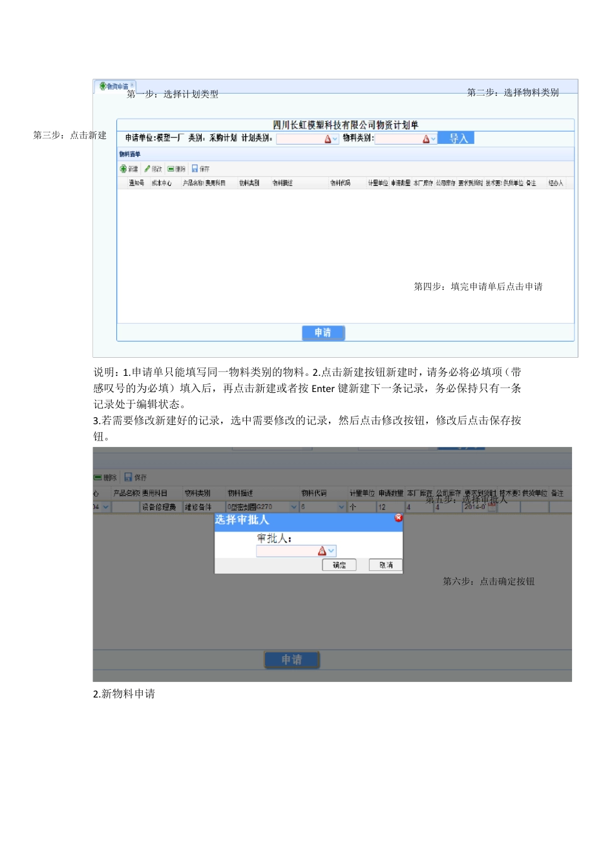Click the 四川长虹模塑科技有限公司物资计划单 form title
The width and height of the screenshot is (614, 868).
pos(345,125)
